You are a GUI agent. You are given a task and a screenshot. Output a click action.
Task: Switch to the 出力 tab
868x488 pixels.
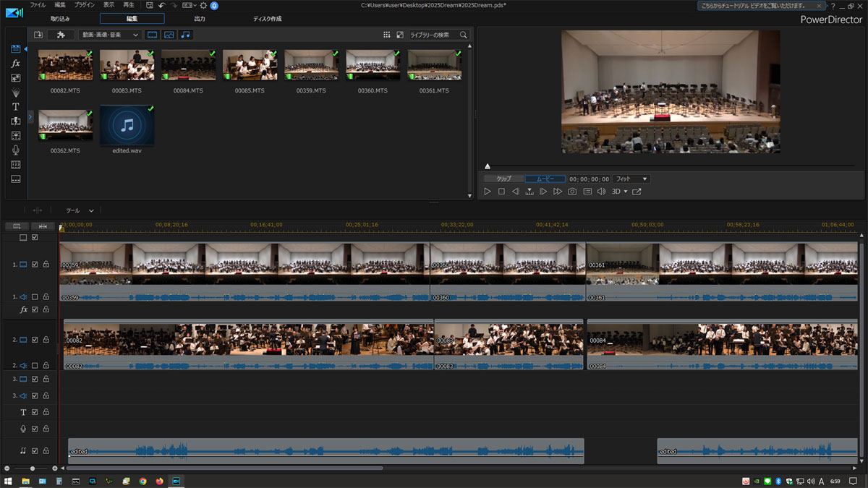coord(200,19)
